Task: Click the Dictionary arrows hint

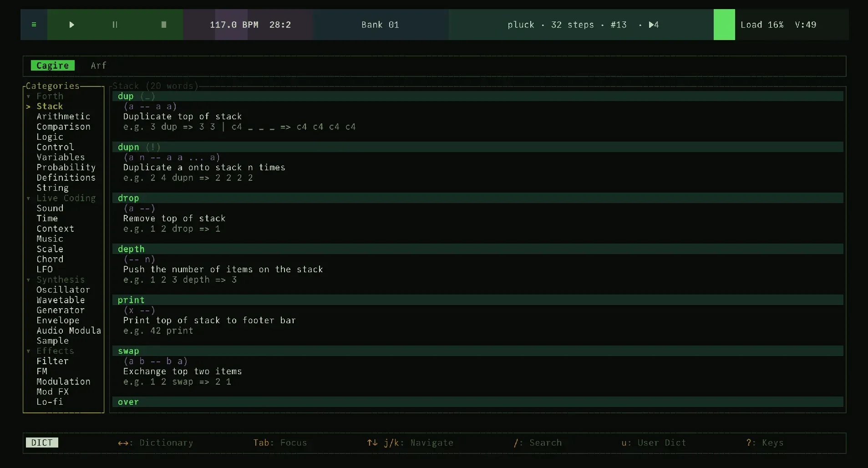Action: [x=155, y=443]
